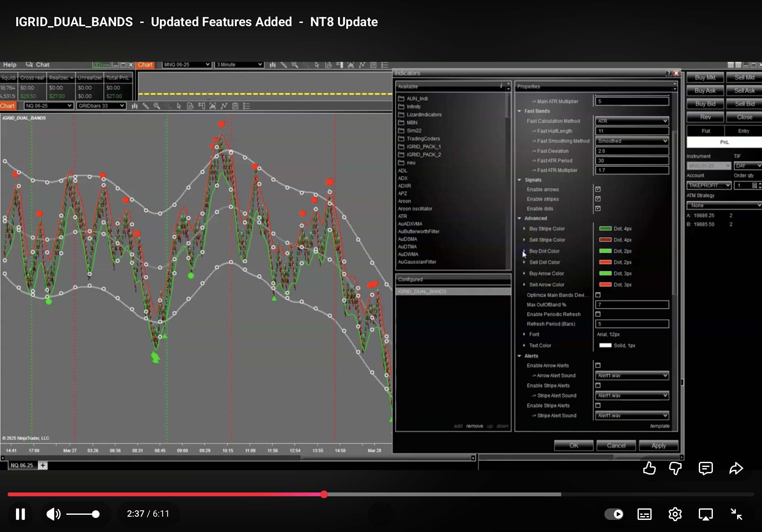This screenshot has height=532, width=762.
Task: Click the share arrow icon
Action: pos(736,468)
